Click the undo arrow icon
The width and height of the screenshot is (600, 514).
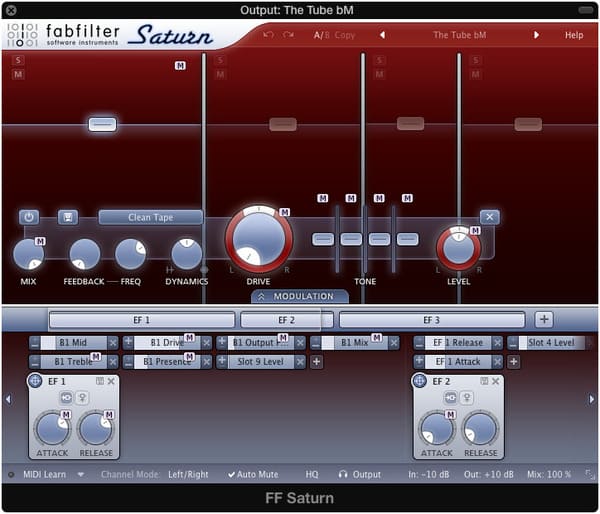point(268,35)
